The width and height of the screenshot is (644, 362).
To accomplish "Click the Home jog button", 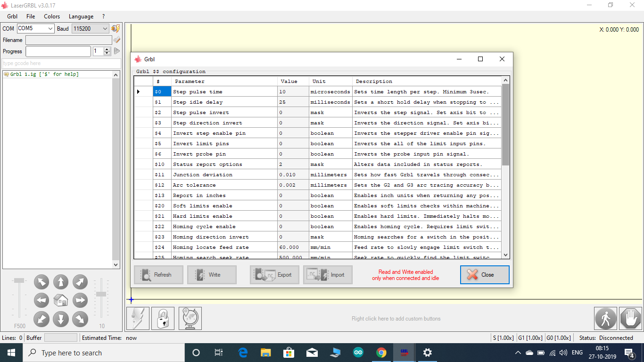I will (61, 300).
